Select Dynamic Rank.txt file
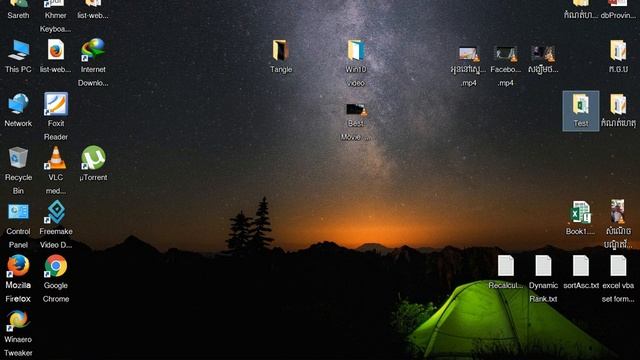The height and width of the screenshot is (360, 640). pos(543,279)
